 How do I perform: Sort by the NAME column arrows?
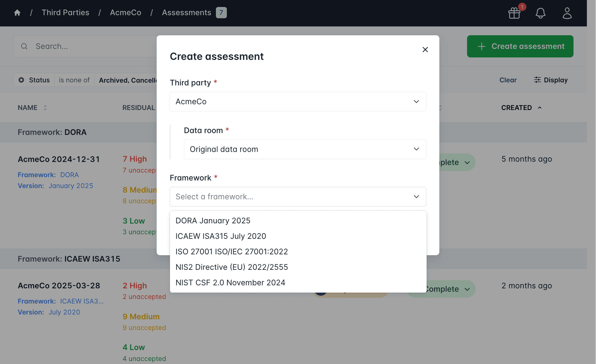(45, 108)
